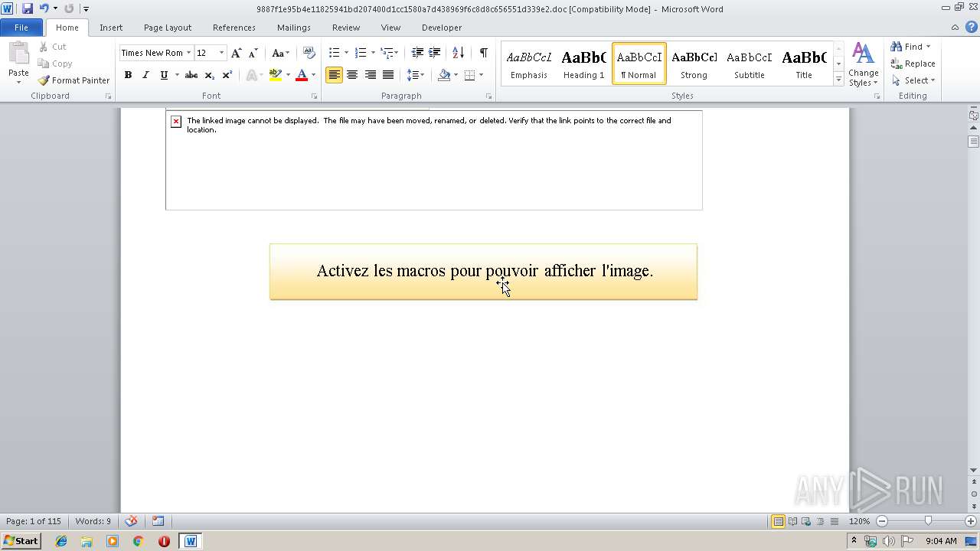The height and width of the screenshot is (551, 980).
Task: Apply Emphasis style
Action: click(x=529, y=64)
